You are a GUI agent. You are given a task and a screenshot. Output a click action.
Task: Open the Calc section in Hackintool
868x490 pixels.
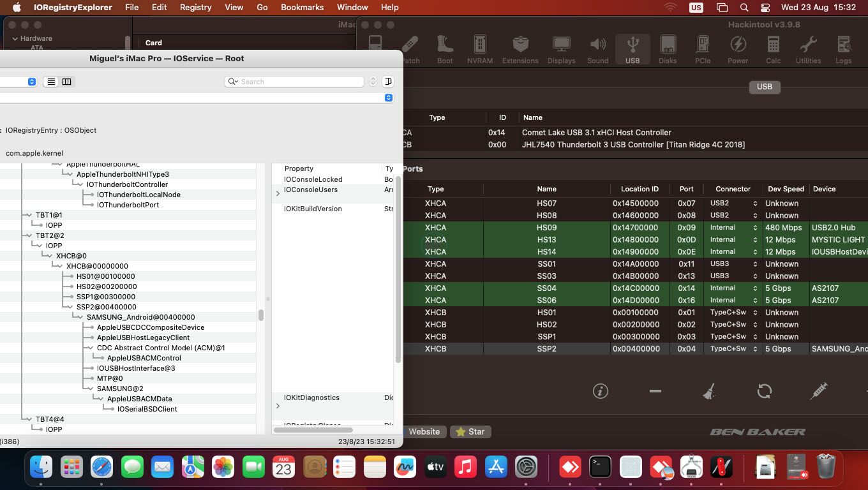pos(773,49)
